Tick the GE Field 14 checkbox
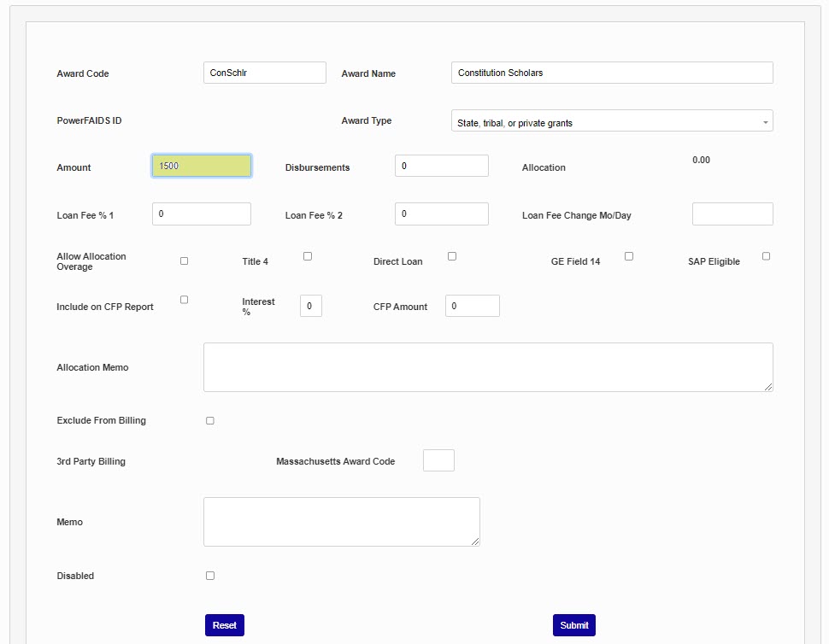829x644 pixels. pos(629,256)
